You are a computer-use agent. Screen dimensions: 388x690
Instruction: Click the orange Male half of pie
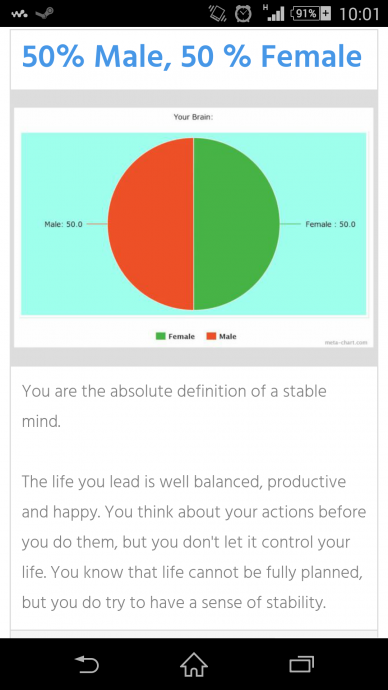click(150, 224)
